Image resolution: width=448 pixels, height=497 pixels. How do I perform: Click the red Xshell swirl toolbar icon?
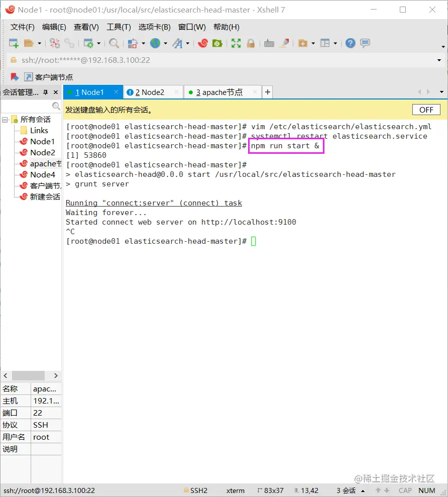pyautogui.click(x=202, y=43)
